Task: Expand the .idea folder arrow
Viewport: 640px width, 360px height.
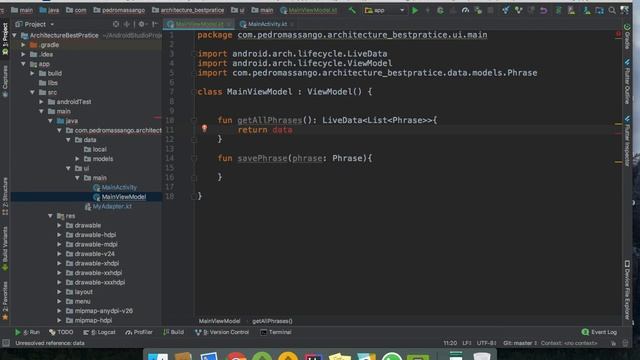Action: [23, 54]
